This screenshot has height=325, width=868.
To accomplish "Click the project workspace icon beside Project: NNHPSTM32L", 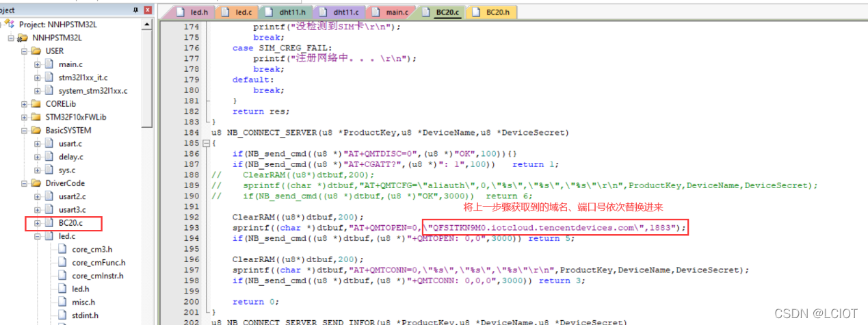I will (10, 24).
